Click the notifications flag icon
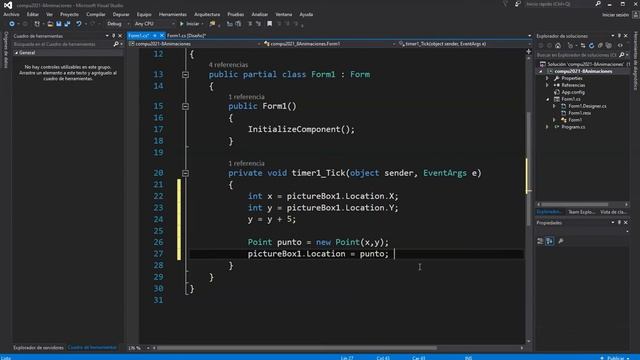Image resolution: width=640 pixels, height=360 pixels. click(505, 4)
